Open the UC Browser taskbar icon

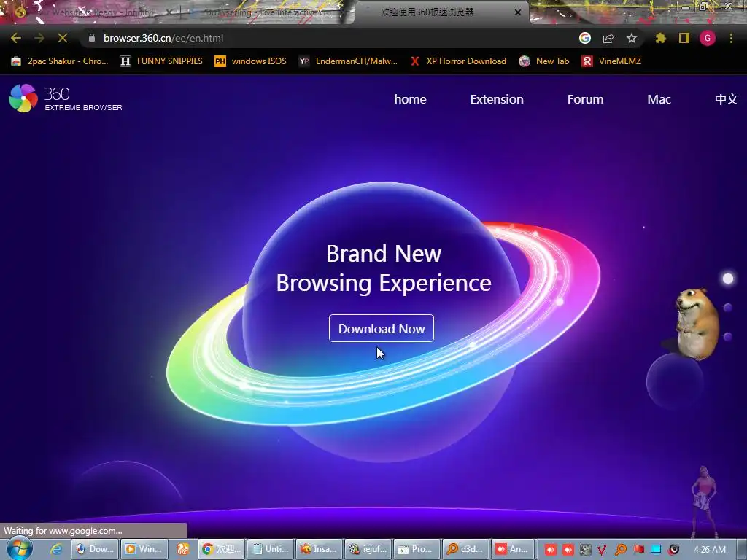(x=183, y=549)
